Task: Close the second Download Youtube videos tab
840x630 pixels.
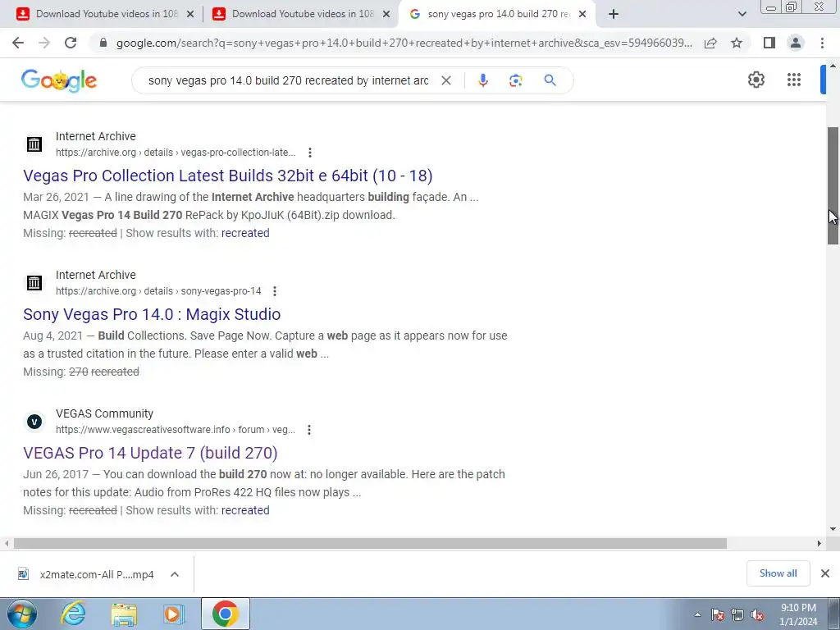Action: tap(386, 15)
